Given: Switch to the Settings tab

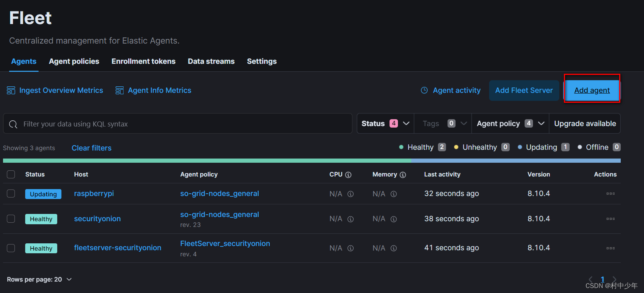Looking at the screenshot, I should pyautogui.click(x=262, y=62).
